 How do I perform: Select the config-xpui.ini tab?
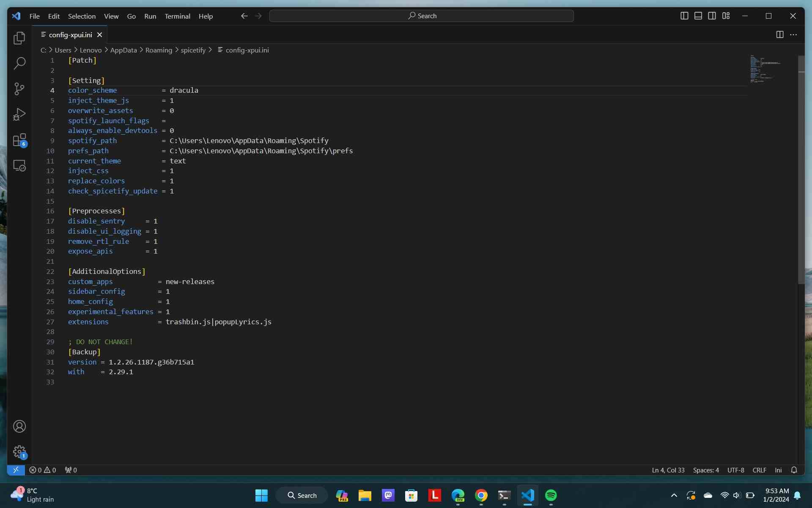coord(69,34)
